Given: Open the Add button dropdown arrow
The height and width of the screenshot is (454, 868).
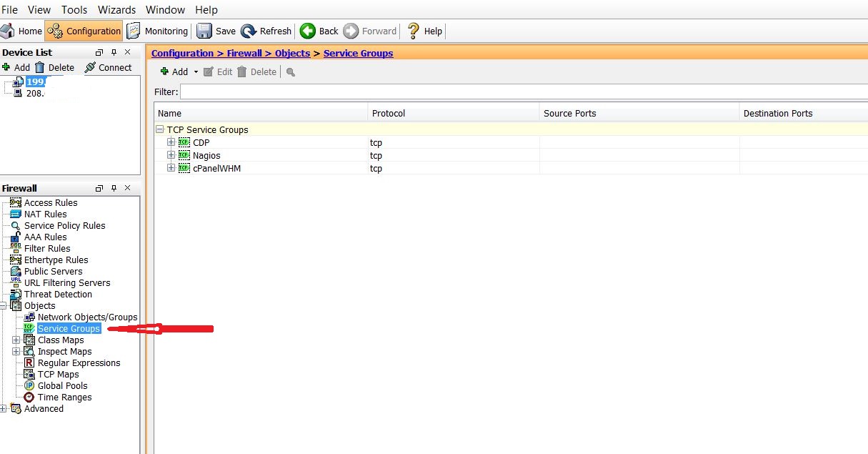Looking at the screenshot, I should tap(196, 71).
